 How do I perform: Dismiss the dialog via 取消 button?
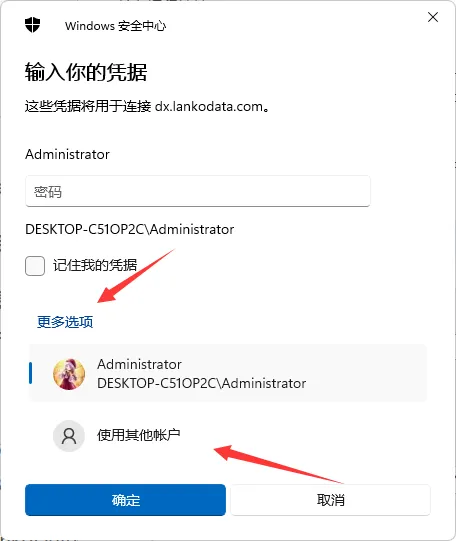[x=330, y=500]
